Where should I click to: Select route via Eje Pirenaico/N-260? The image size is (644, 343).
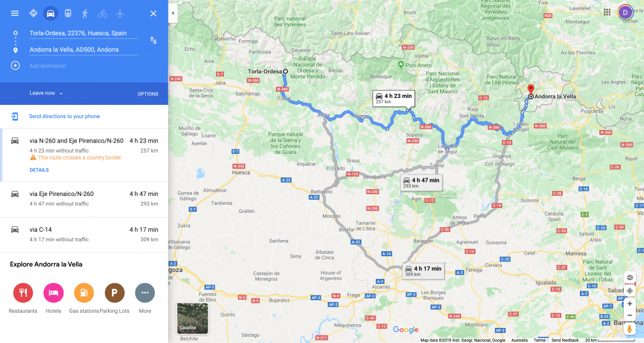(x=84, y=199)
